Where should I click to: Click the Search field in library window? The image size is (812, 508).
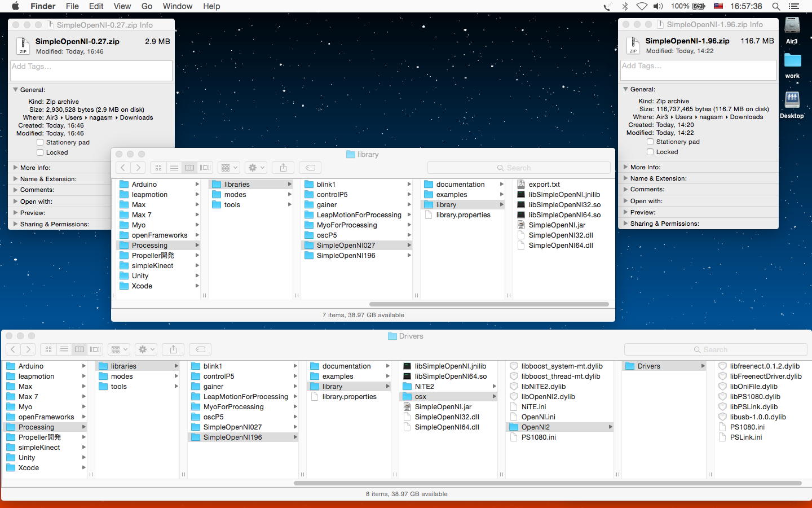pos(519,168)
